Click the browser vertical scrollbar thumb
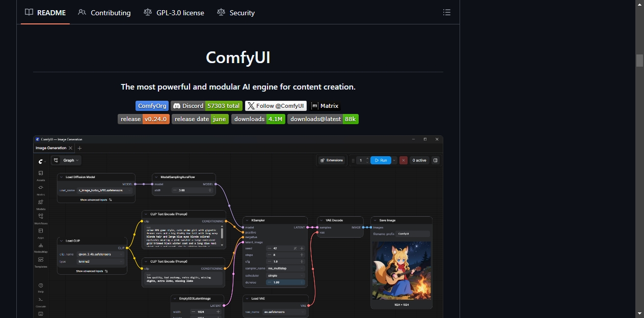 639,60
